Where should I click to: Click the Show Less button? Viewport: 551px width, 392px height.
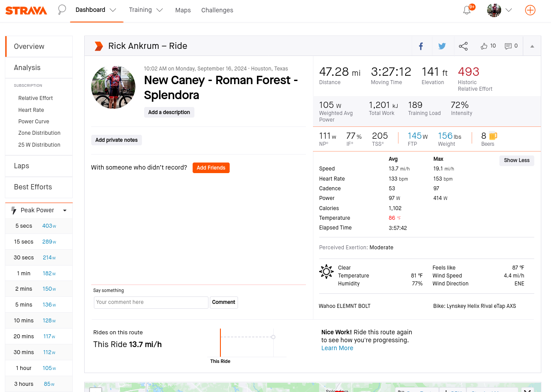[517, 160]
